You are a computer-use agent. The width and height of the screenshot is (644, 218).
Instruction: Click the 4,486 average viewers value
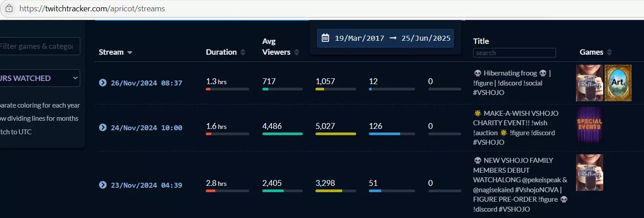272,126
